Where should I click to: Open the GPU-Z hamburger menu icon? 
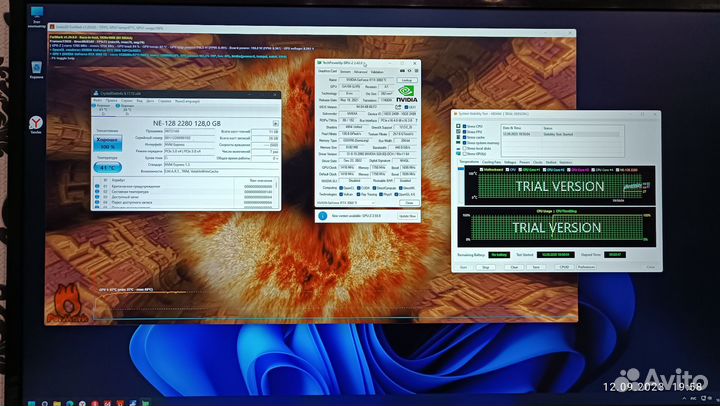click(416, 71)
